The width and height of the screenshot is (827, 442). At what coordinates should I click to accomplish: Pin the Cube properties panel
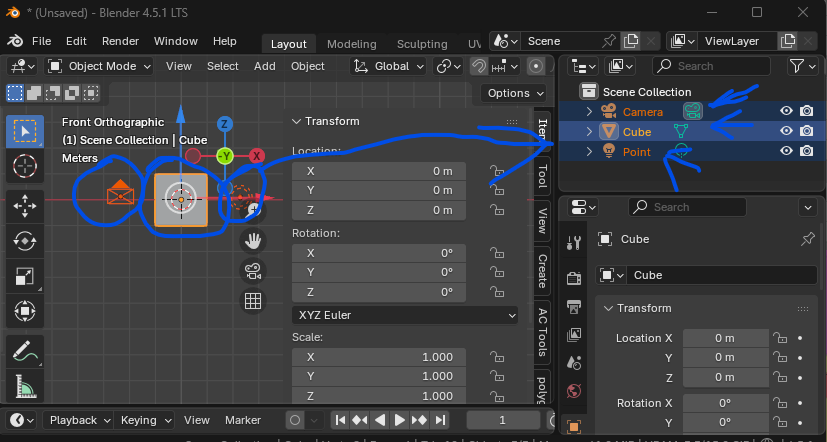tap(808, 240)
